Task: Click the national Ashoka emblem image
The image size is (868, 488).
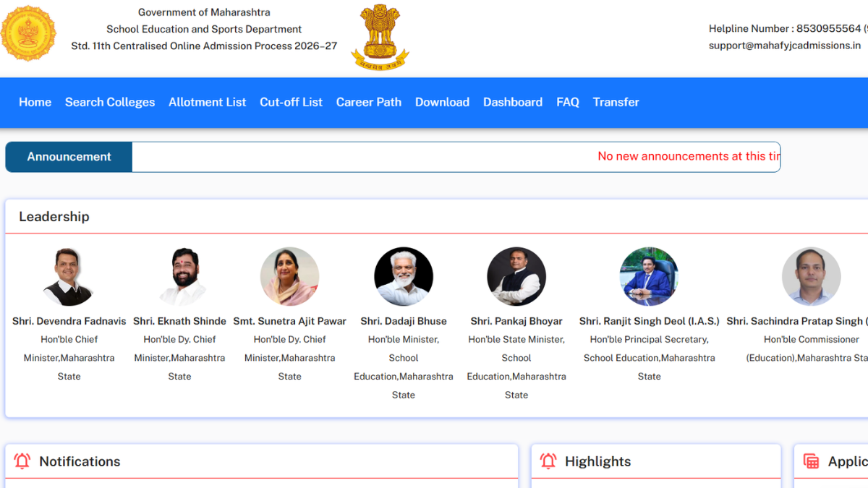Action: click(x=380, y=36)
